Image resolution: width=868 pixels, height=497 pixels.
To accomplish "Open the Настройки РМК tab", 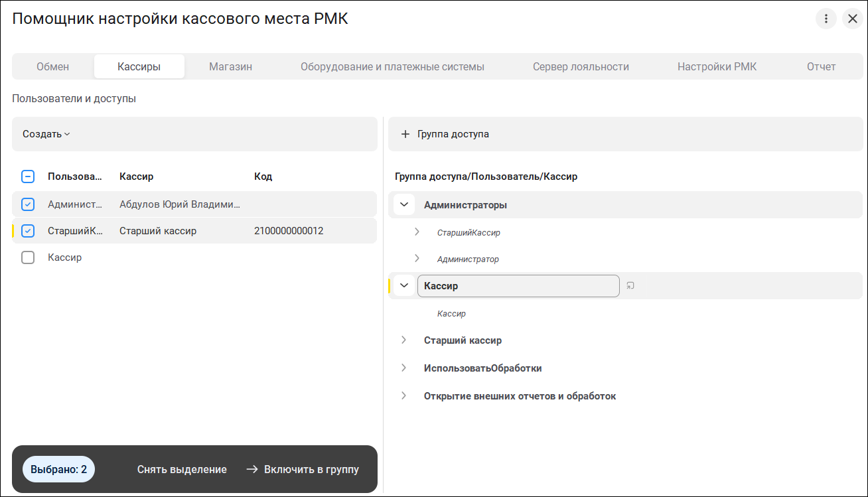I will (717, 66).
